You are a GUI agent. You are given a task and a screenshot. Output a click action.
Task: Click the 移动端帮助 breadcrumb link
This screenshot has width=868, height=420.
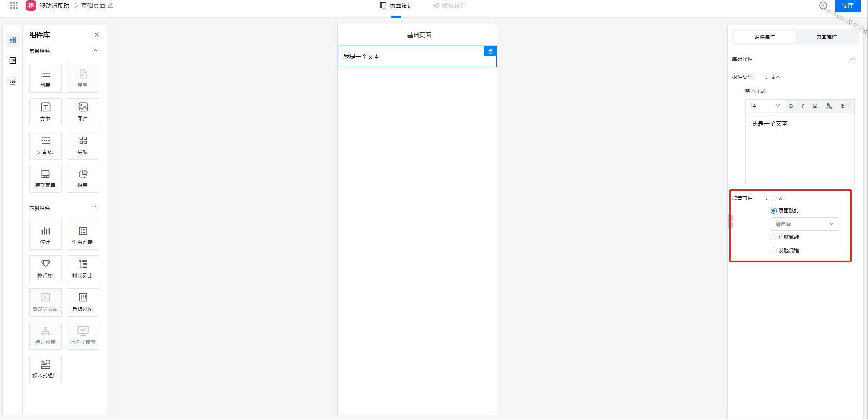pyautogui.click(x=54, y=5)
